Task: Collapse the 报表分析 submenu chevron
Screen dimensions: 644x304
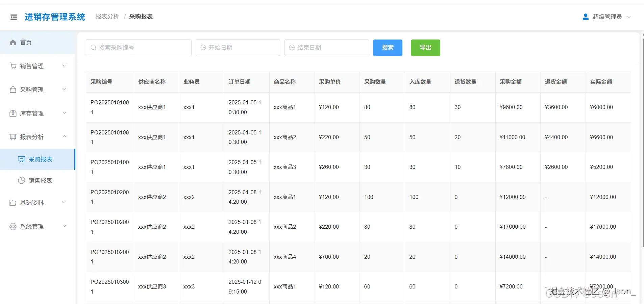Action: coord(64,136)
